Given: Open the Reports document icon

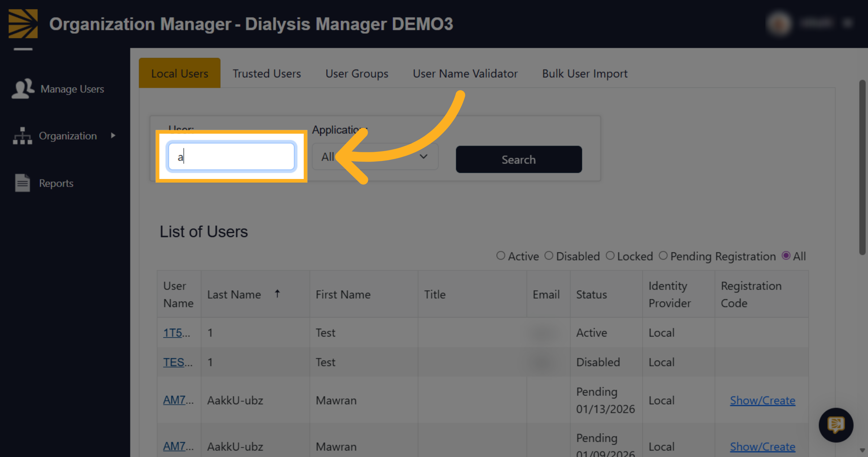Looking at the screenshot, I should coord(22,183).
